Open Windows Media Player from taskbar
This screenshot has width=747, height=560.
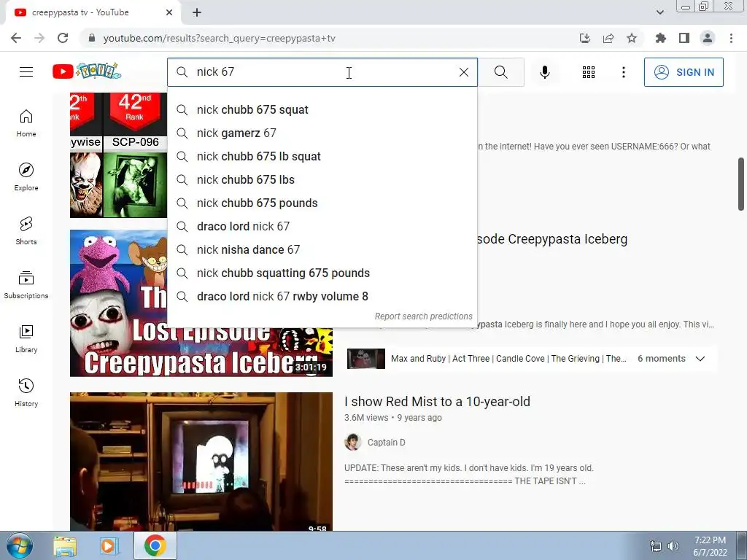tap(109, 545)
